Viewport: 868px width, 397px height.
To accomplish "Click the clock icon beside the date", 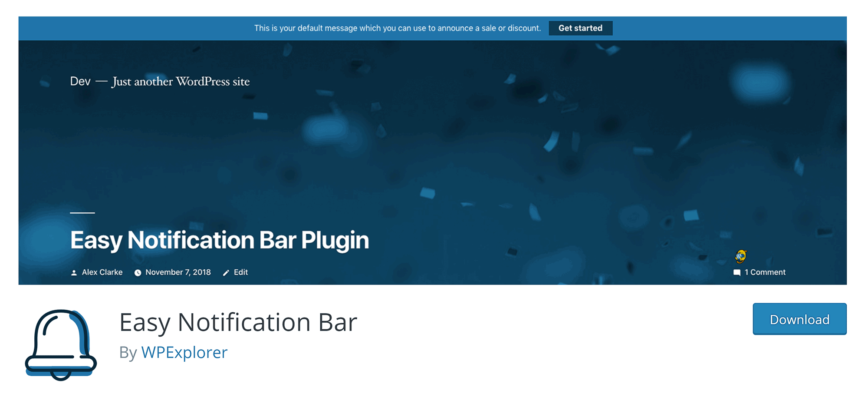I will click(138, 273).
